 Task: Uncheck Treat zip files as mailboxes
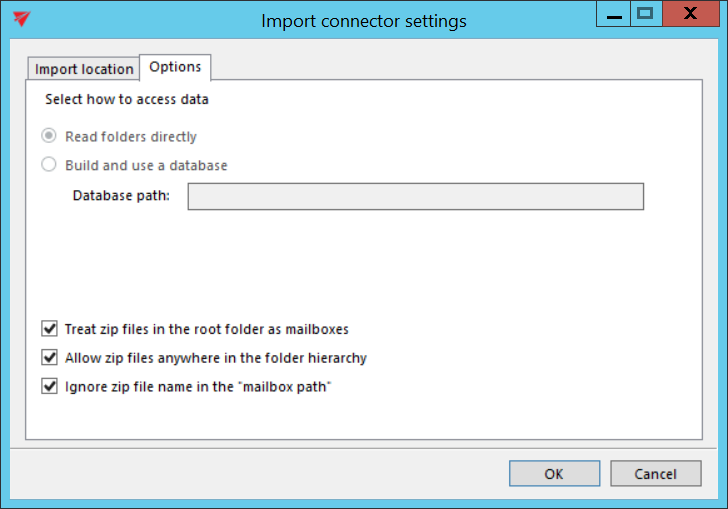49,328
